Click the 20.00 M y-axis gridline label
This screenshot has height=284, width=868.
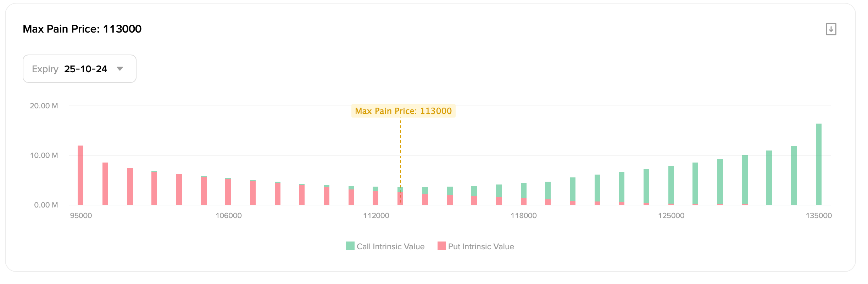(44, 106)
